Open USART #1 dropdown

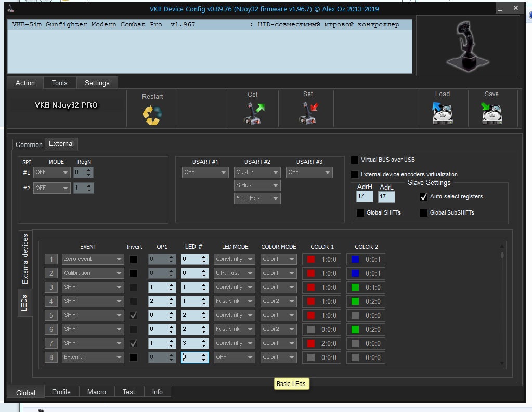point(205,172)
